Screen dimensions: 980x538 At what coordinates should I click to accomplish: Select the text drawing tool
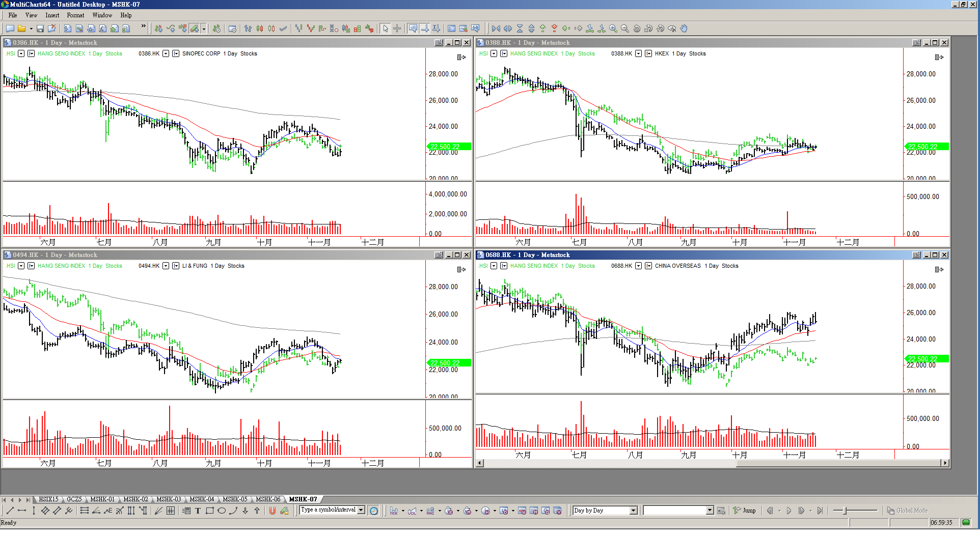[198, 511]
